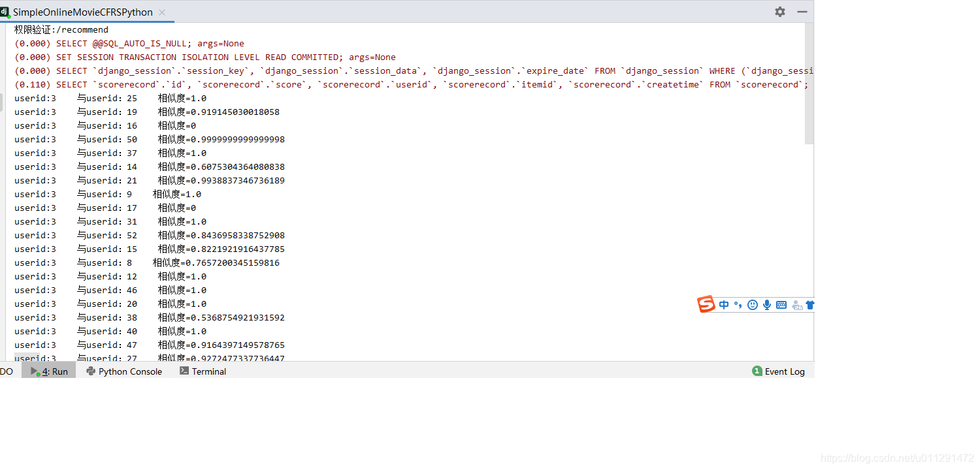Open the Terminal tool window
Viewport: 980px width, 470px height.
[203, 371]
